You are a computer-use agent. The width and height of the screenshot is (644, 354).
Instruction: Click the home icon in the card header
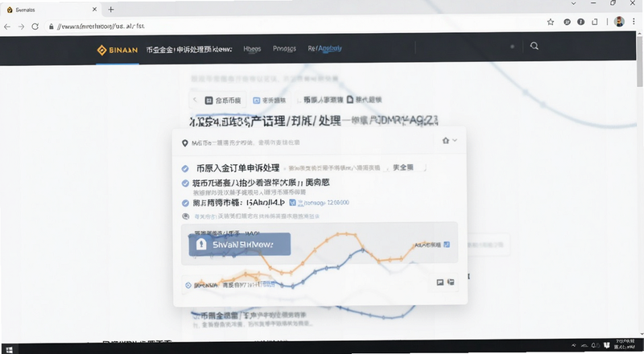pos(446,141)
